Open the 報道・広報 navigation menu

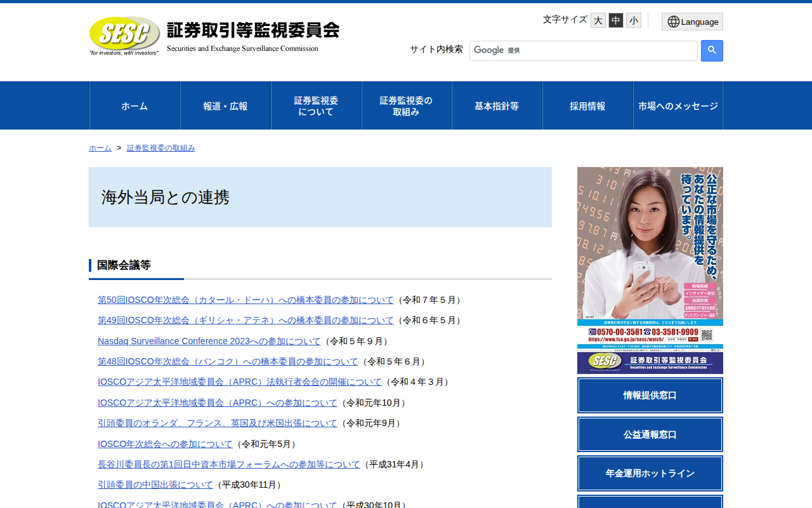(225, 105)
